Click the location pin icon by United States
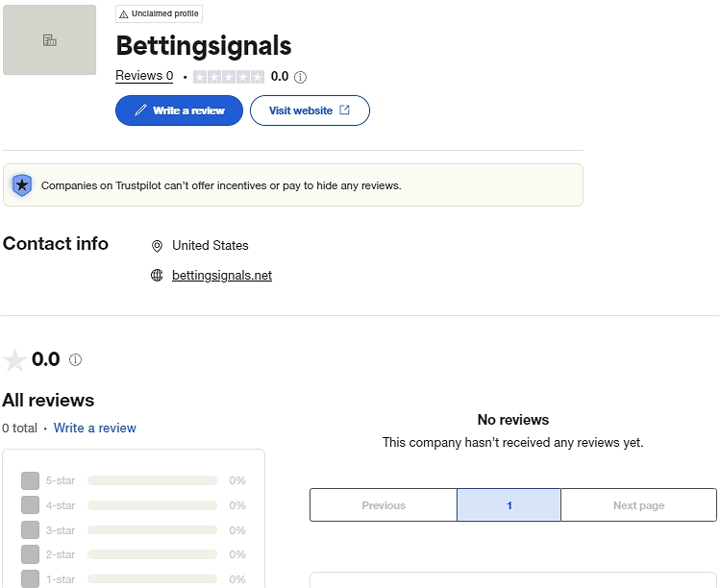Screen dimensions: 720x588 pos(158,246)
